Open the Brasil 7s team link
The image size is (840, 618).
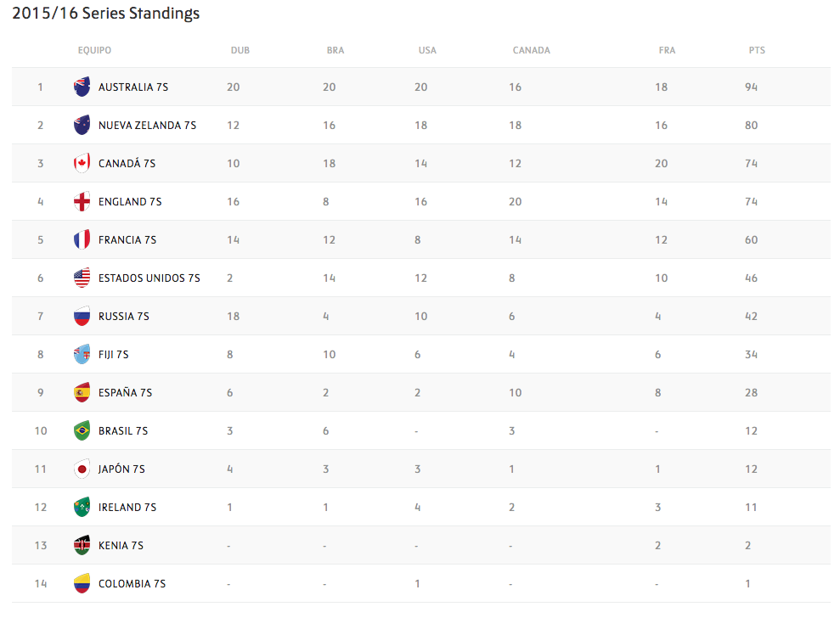pos(122,431)
